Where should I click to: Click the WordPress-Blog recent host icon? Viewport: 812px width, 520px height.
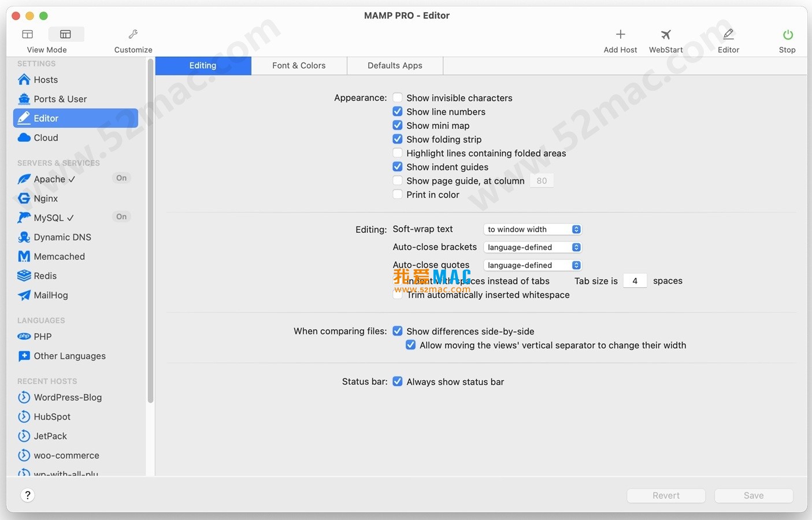[x=24, y=398]
